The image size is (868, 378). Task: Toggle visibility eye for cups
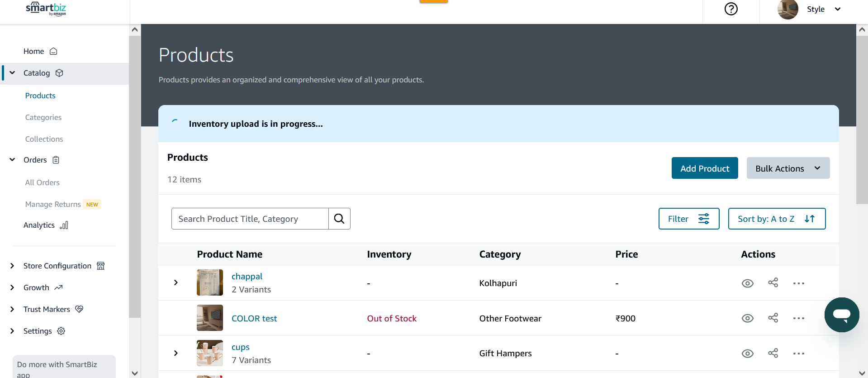(748, 354)
